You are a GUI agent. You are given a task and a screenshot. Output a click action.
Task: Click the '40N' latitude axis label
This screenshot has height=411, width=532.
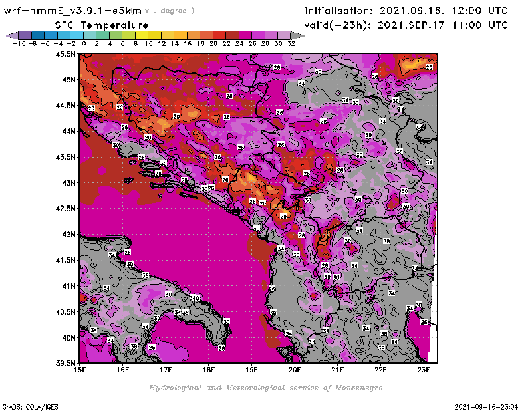click(x=68, y=338)
